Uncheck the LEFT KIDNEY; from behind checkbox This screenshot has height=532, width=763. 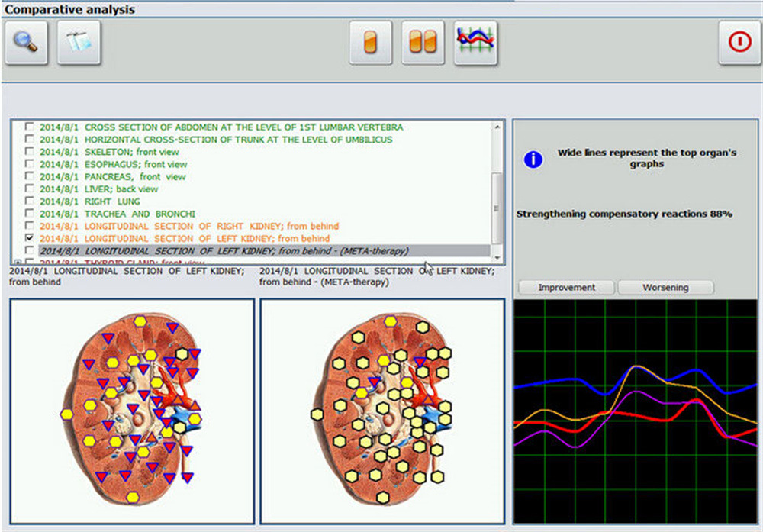[29, 239]
